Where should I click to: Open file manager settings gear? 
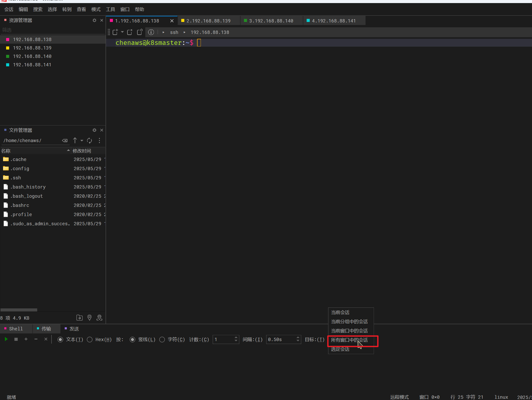[x=94, y=130]
